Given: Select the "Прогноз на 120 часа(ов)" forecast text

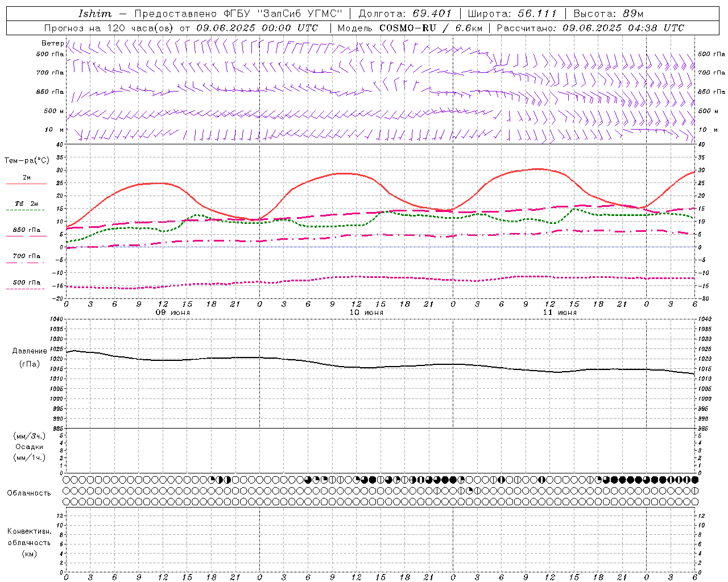Looking at the screenshot, I should tap(110, 28).
